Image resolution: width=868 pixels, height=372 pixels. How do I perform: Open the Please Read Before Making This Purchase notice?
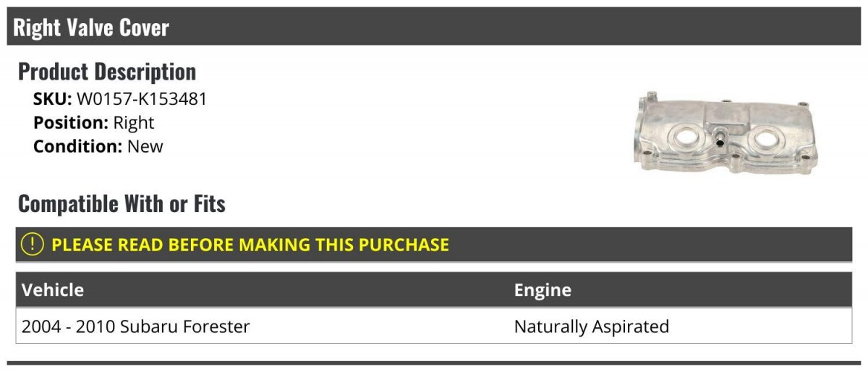[250, 245]
